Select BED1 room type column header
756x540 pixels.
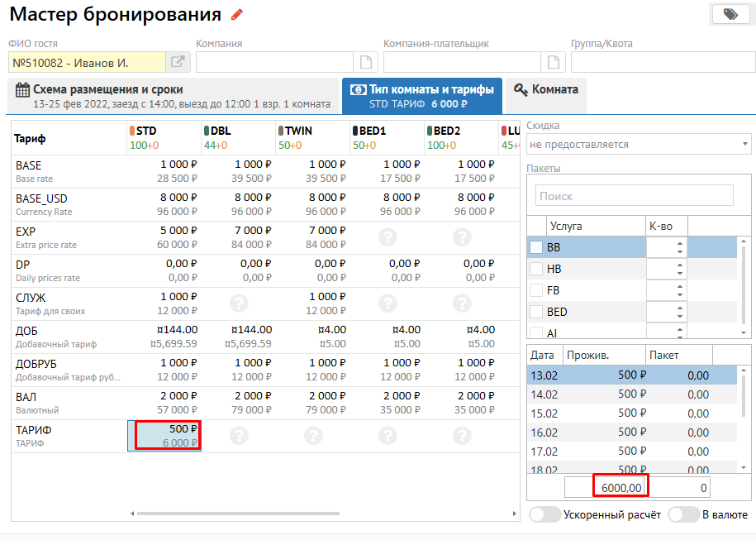(x=387, y=138)
